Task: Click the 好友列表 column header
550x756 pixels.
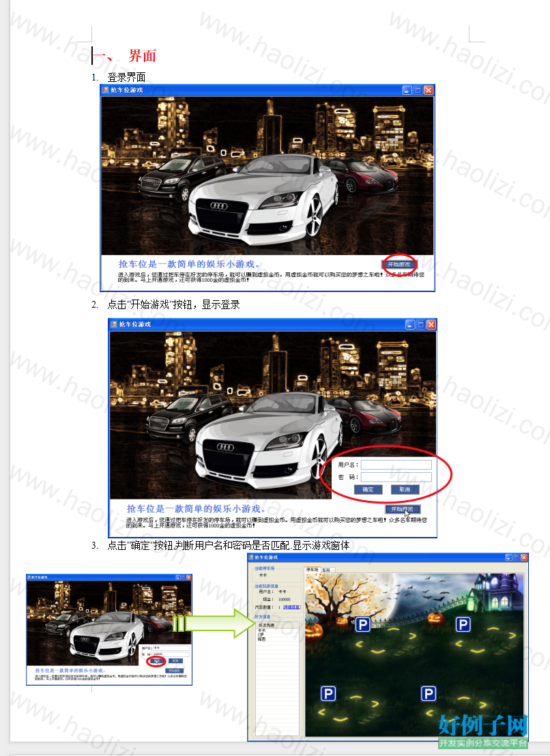Action: [277, 626]
